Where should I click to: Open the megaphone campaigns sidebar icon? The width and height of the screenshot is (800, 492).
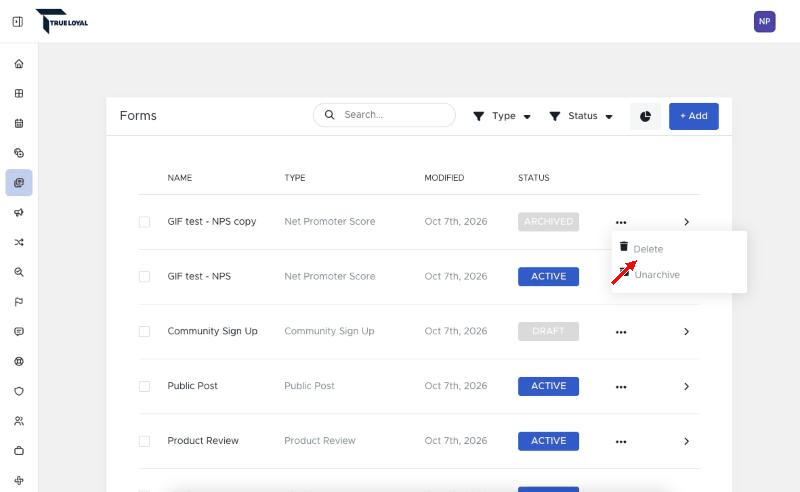[x=19, y=212]
